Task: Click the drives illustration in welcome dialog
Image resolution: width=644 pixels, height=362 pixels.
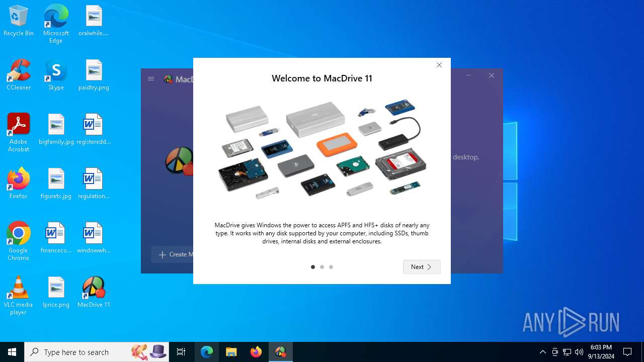Action: (x=322, y=149)
